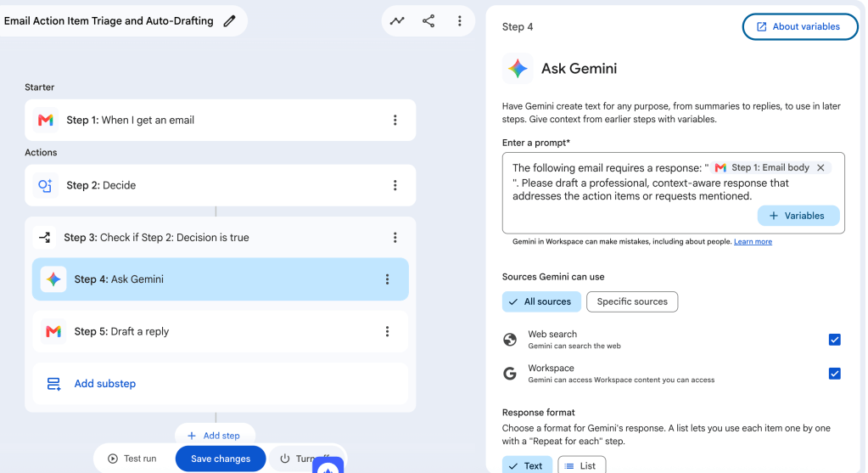Select the All sources option
868x473 pixels.
coord(541,301)
